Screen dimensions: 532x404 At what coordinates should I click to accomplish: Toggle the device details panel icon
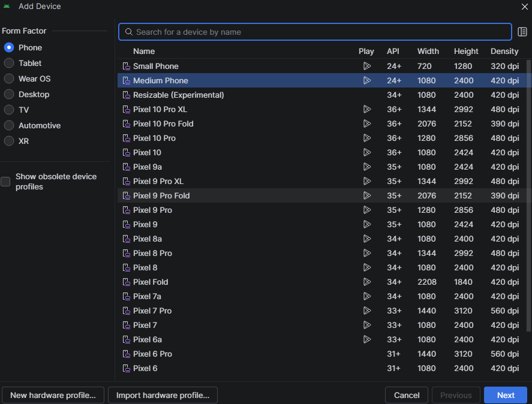click(522, 32)
